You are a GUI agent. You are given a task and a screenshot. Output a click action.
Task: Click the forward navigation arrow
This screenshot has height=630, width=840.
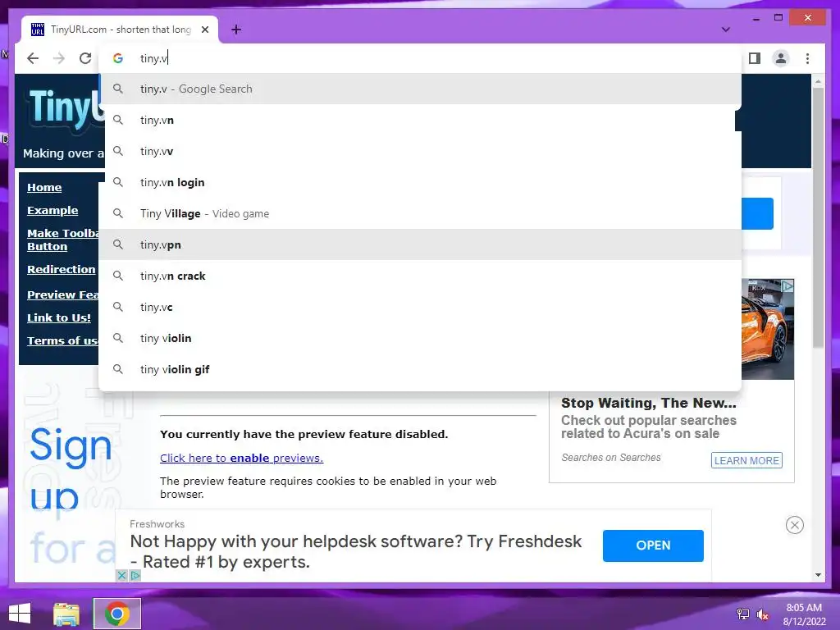[x=59, y=58]
